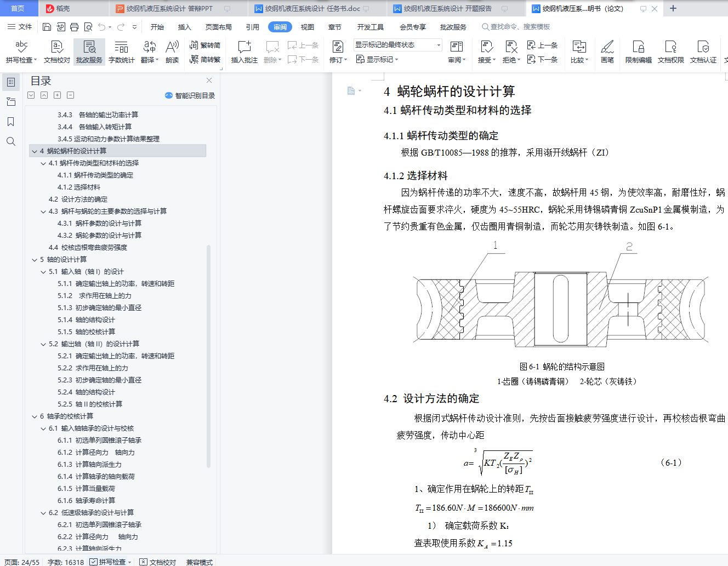
Task: Click 兼容模式 in the status bar
Action: coord(200,562)
